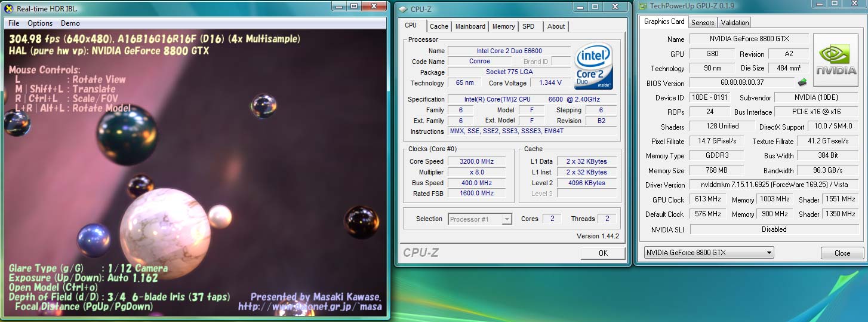This screenshot has width=868, height=322.
Task: Open the Options menu in HDR IBL window
Action: [x=40, y=23]
